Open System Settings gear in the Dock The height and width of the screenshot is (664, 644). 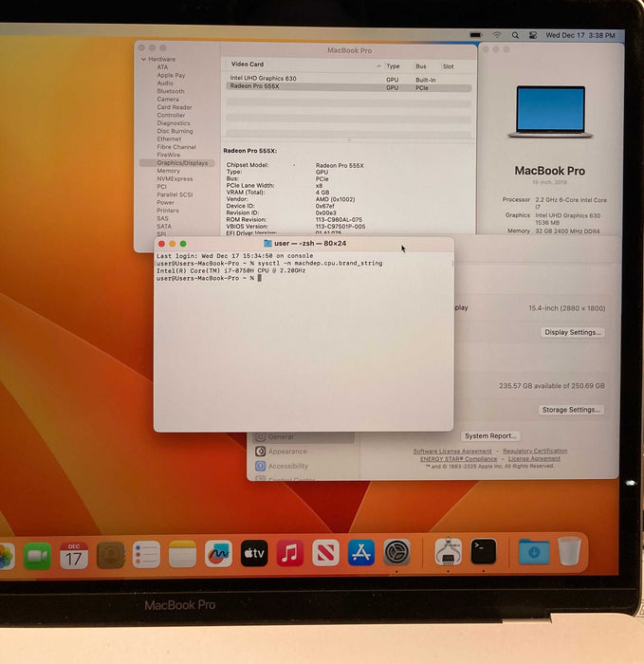pos(396,552)
